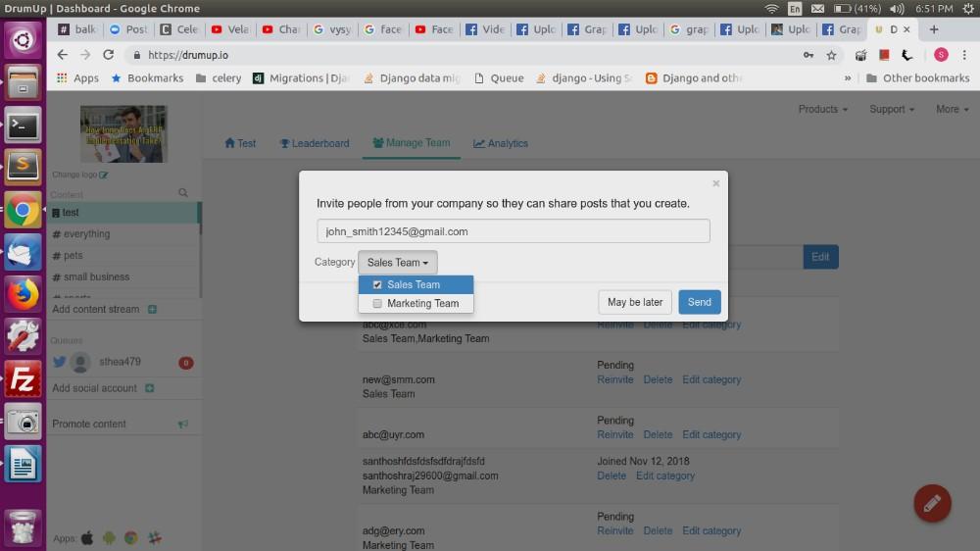Switch to the Leaderboard tab
Viewport: 980px width, 551px height.
[x=315, y=143]
